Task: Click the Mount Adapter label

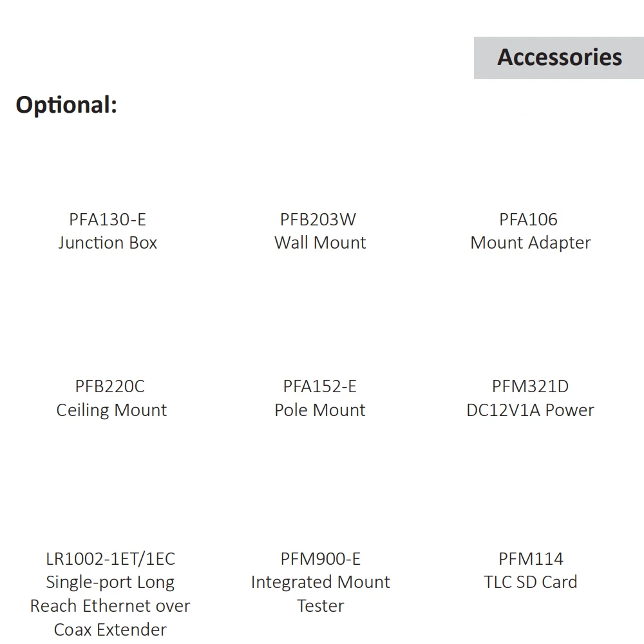Action: coord(531,243)
